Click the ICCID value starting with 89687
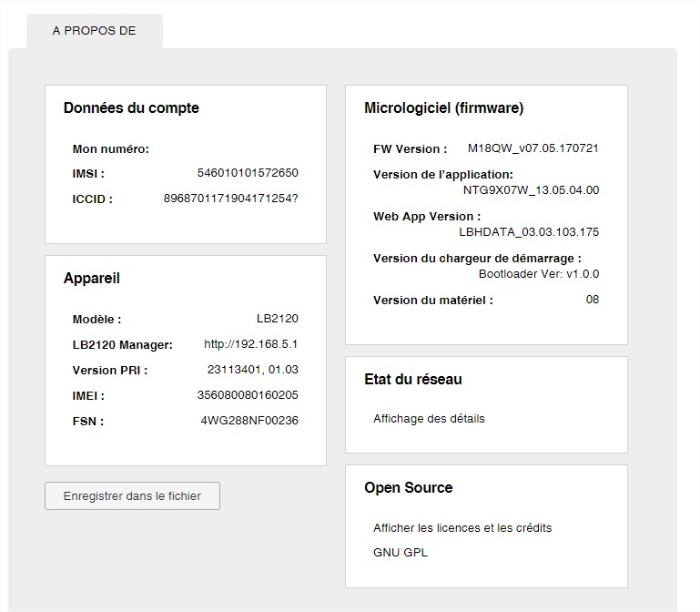 click(230, 199)
